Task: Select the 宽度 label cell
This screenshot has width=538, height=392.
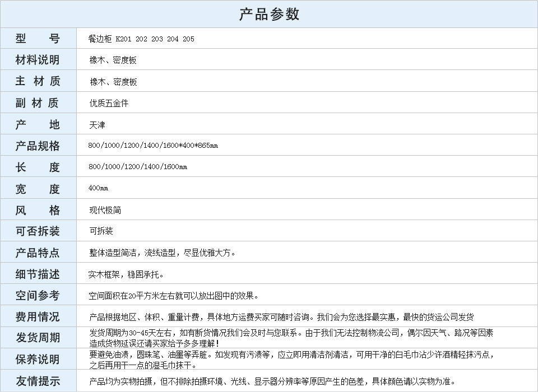Action: 38,188
